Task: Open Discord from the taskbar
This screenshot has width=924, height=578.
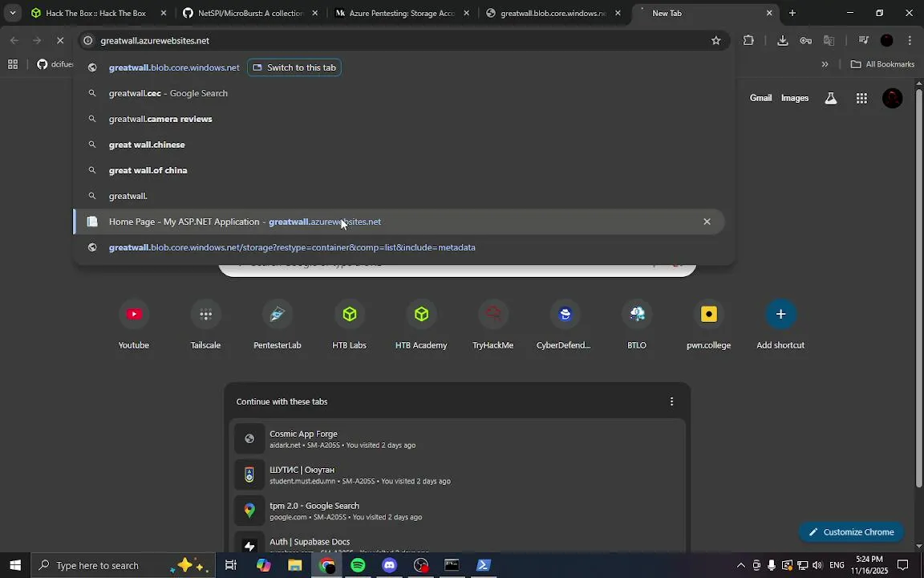Action: [x=390, y=565]
